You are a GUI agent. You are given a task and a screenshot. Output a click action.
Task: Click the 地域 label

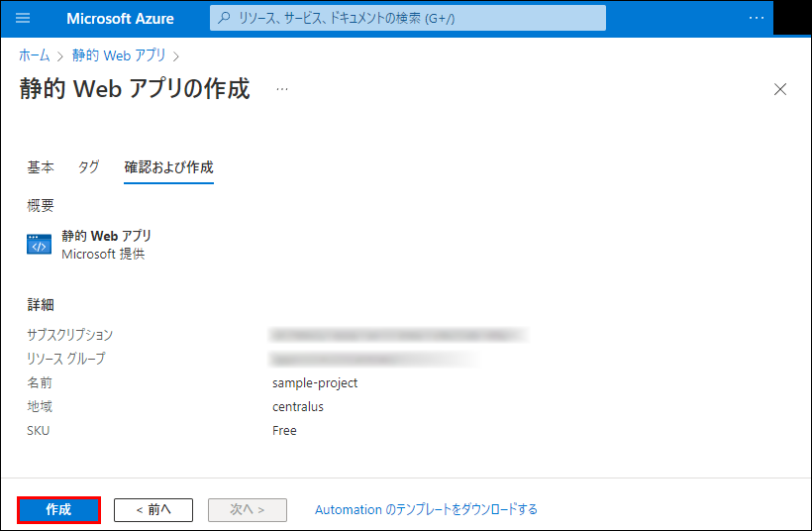[40, 406]
